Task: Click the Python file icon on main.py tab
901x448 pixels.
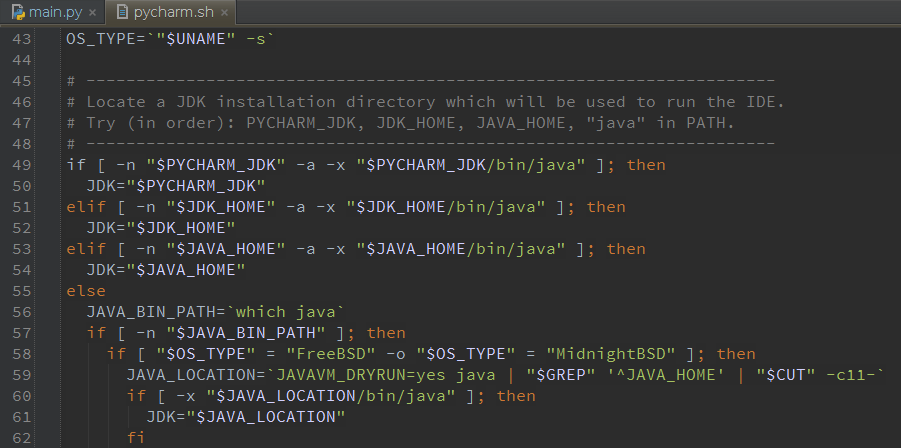Action: (18, 11)
